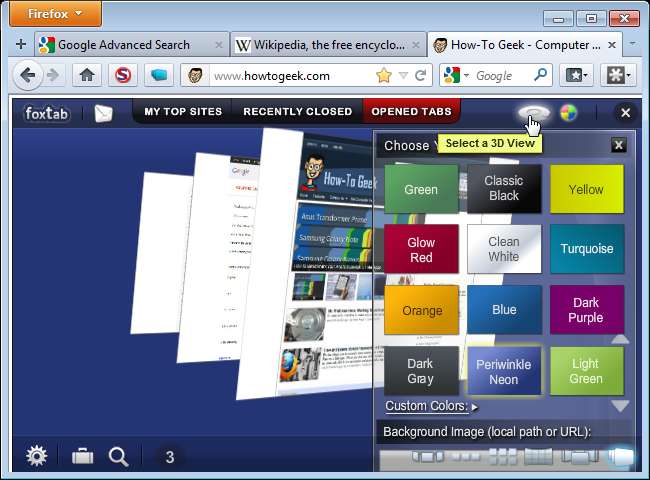Click the How-To Geek site identity icon

[195, 75]
